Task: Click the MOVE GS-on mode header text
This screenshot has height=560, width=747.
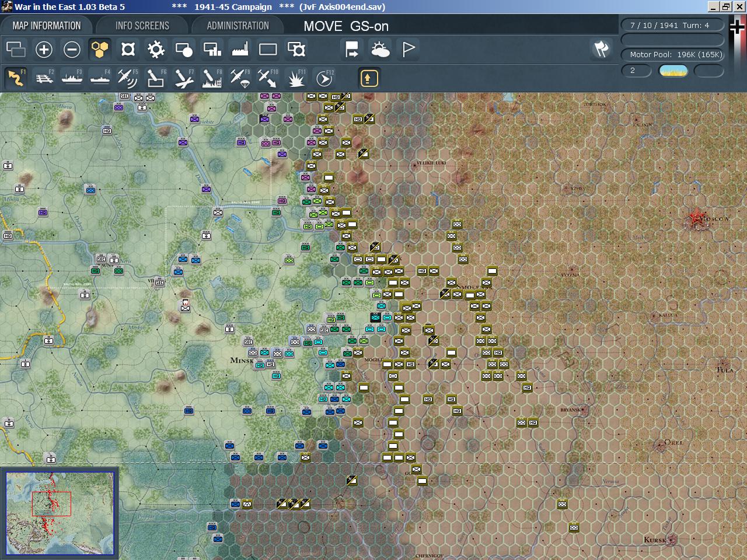Action: click(346, 26)
